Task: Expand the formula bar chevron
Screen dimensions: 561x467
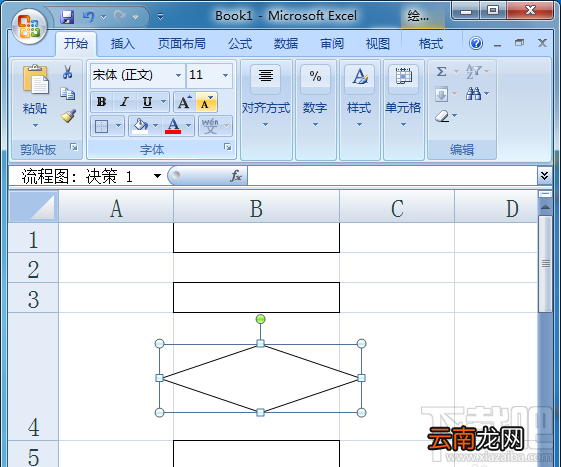Action: [x=544, y=176]
